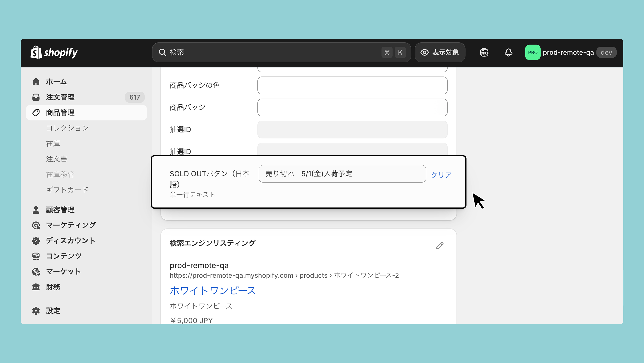Click the 設定 gear icon
The height and width of the screenshot is (363, 644).
[x=36, y=311]
